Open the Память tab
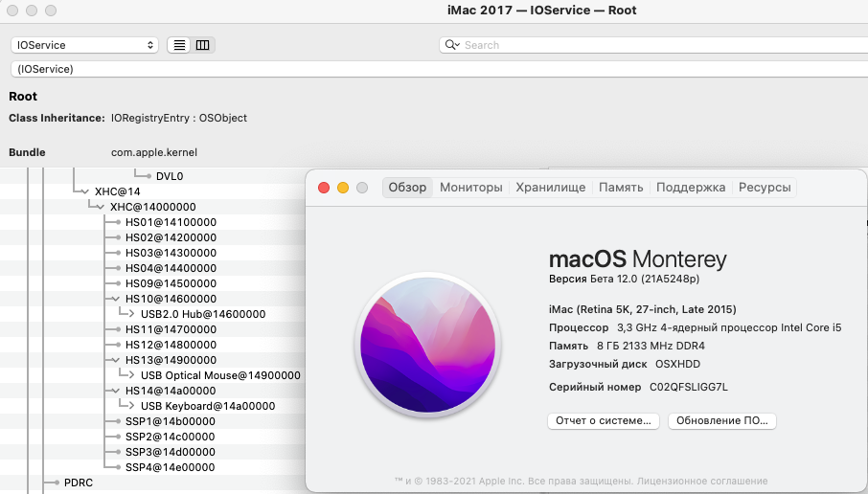The image size is (868, 494). pyautogui.click(x=621, y=188)
